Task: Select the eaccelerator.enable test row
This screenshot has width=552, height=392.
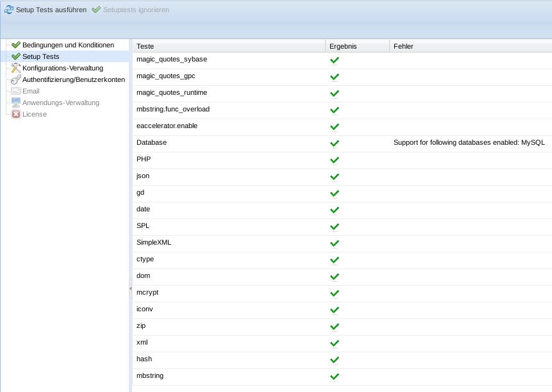Action: pos(342,127)
